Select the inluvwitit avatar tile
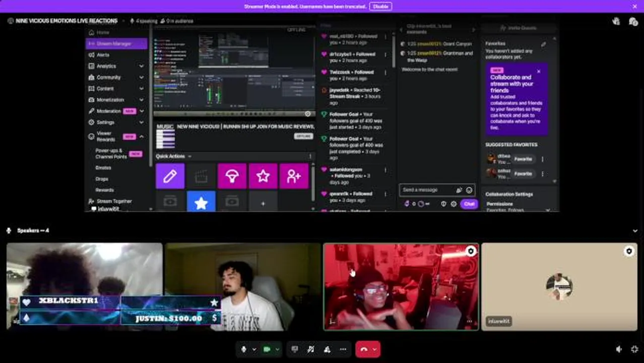 (x=559, y=287)
